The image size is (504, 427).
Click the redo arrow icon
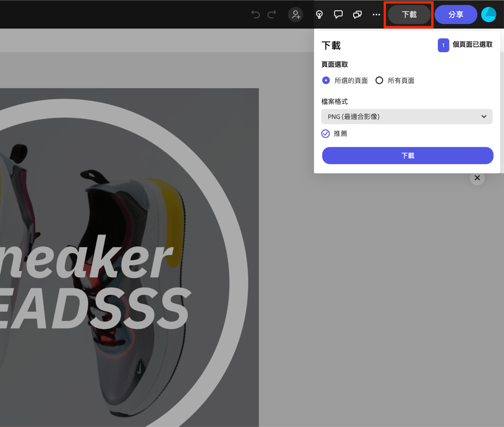coord(272,15)
